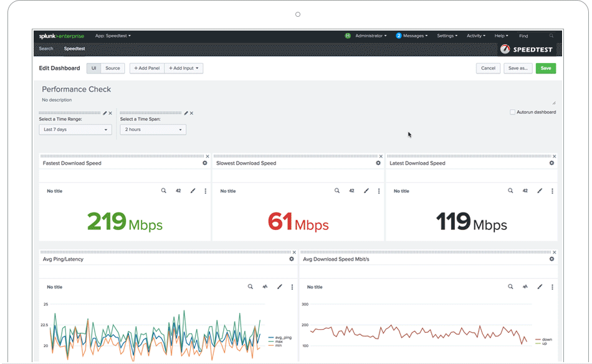Image resolution: width=592 pixels, height=364 pixels.
Task: Open the 2 hours time span dropdown
Action: [153, 129]
